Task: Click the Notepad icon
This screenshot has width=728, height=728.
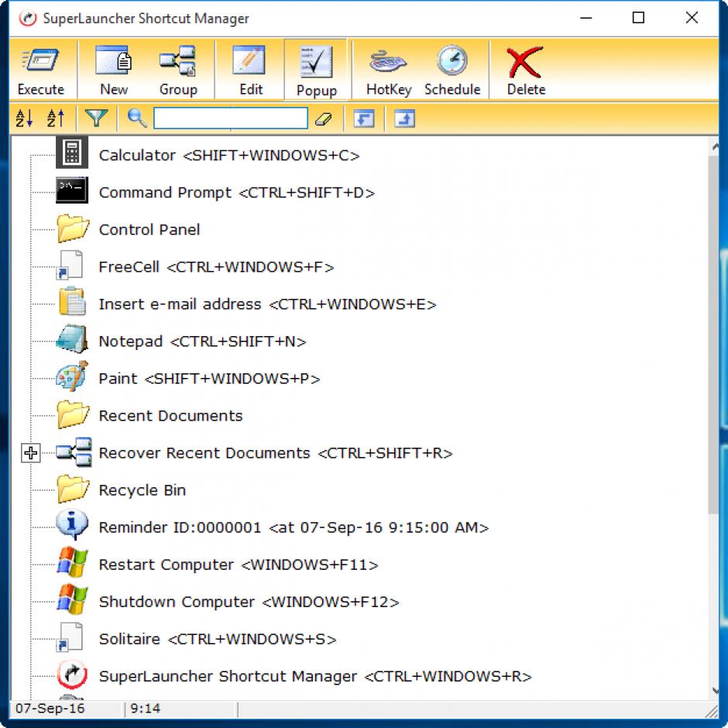Action: coord(72,339)
